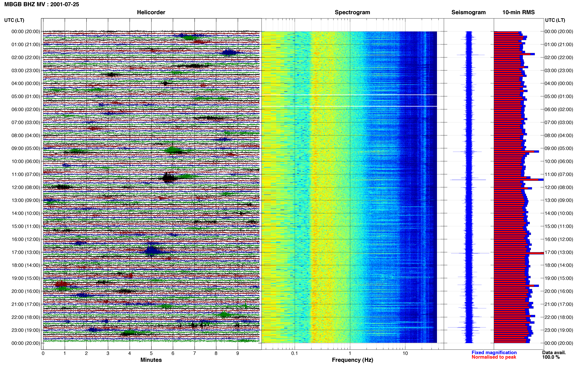Click the left time label '13:00 (09:00)'

[x=26, y=200]
